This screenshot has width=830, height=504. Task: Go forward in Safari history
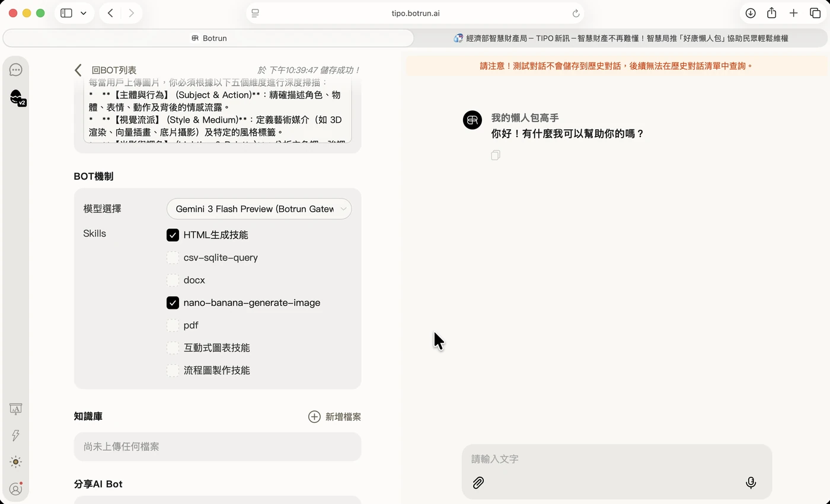[x=131, y=13]
